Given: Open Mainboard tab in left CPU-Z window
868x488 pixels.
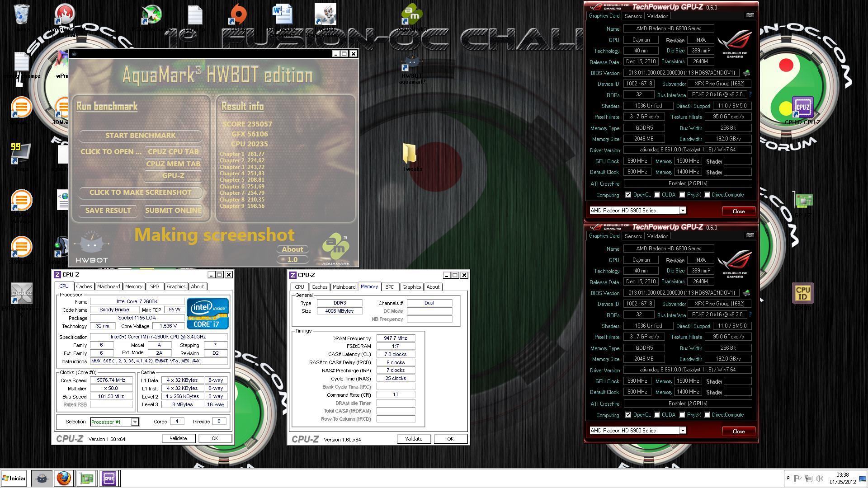Looking at the screenshot, I should (x=108, y=286).
